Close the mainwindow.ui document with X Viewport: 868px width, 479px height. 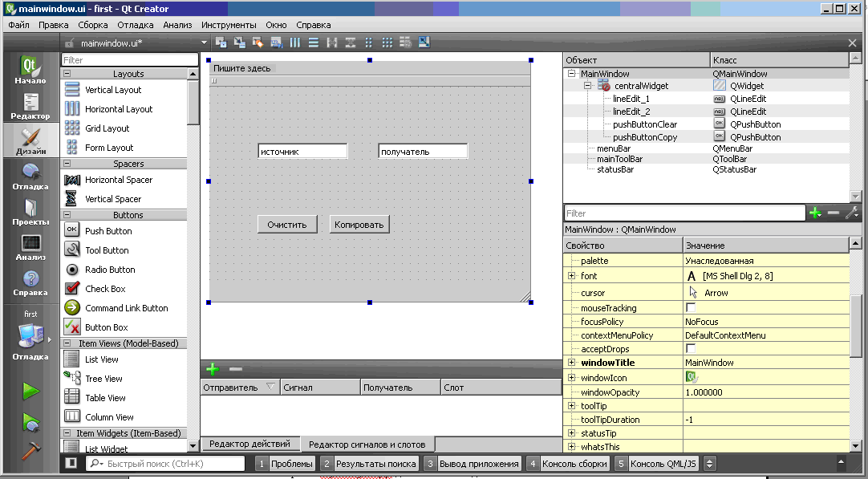point(853,43)
